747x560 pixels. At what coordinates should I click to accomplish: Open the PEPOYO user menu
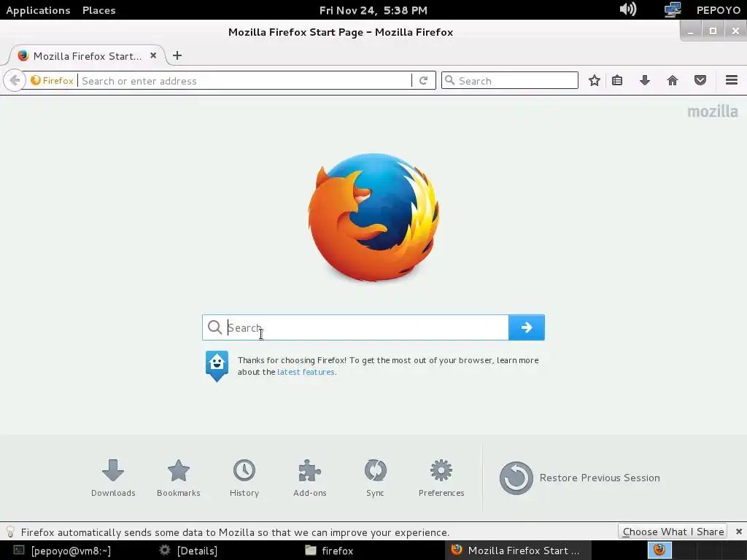[719, 10]
